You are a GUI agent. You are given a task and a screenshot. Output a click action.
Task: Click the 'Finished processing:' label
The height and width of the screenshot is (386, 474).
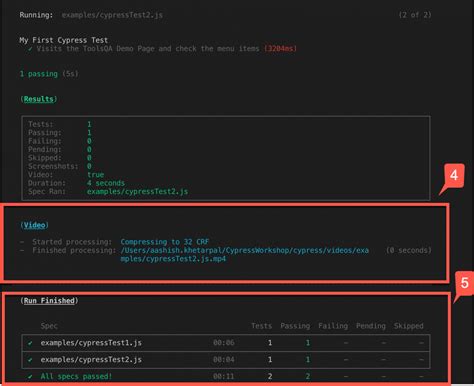(x=74, y=250)
